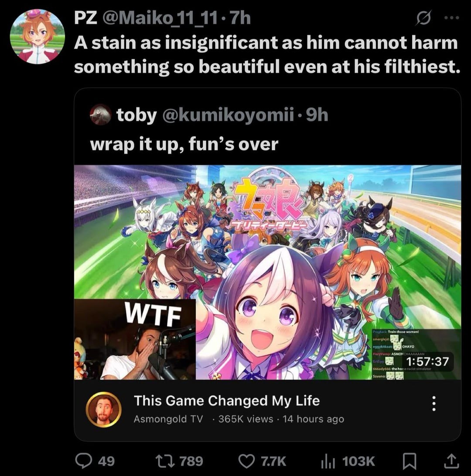Click the Asmongold TV channel name

click(168, 419)
